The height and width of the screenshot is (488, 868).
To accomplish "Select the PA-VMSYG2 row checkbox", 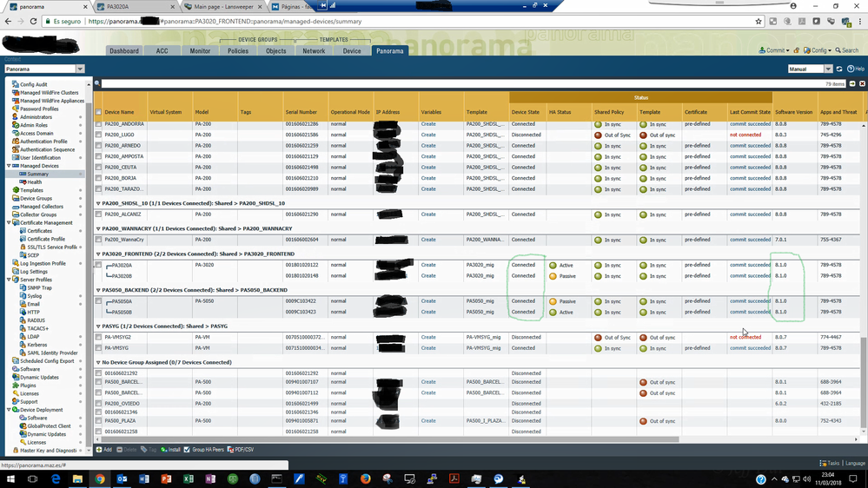I will (98, 338).
